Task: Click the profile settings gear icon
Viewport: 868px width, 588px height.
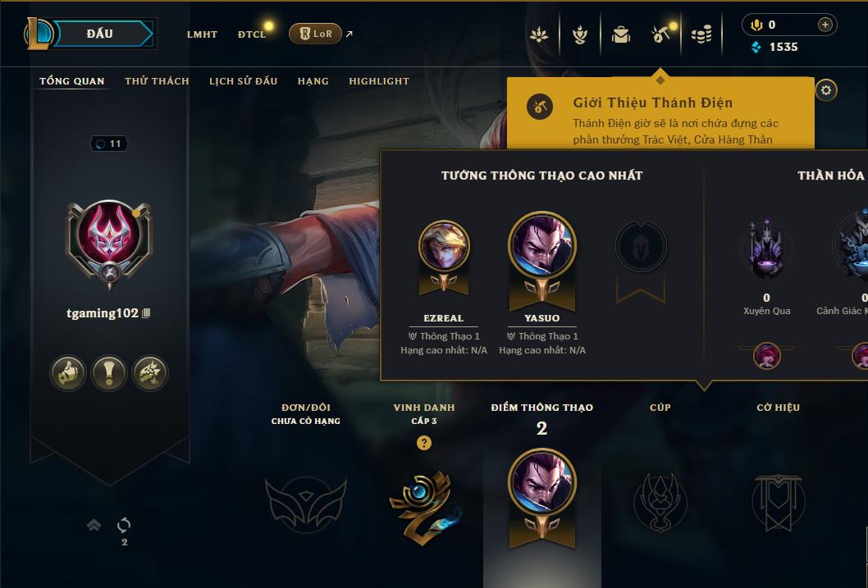Action: [826, 90]
